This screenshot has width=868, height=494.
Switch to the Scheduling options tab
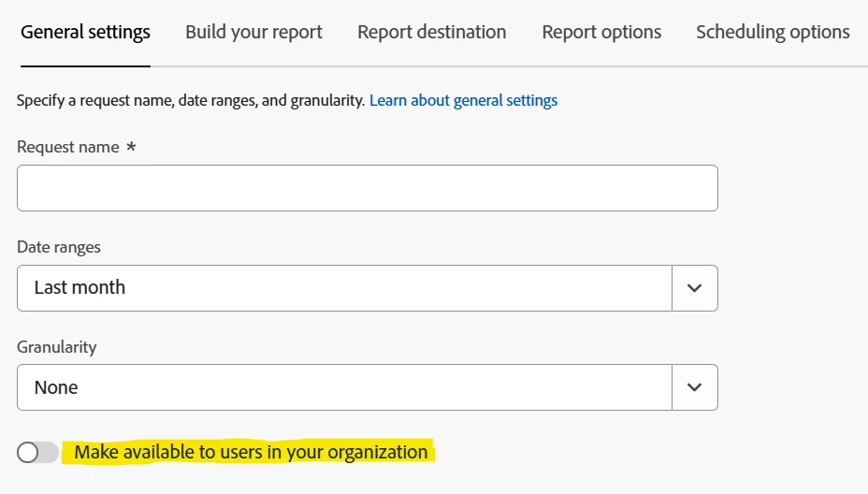tap(773, 32)
